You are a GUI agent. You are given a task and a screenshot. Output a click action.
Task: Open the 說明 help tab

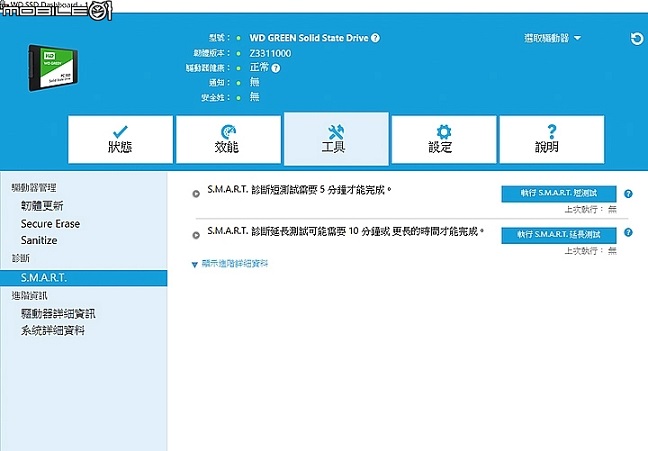click(x=552, y=139)
